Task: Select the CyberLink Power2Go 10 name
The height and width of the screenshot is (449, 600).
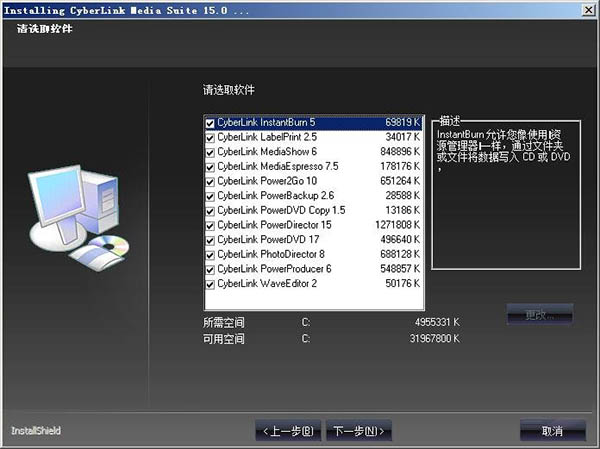Action: click(267, 181)
